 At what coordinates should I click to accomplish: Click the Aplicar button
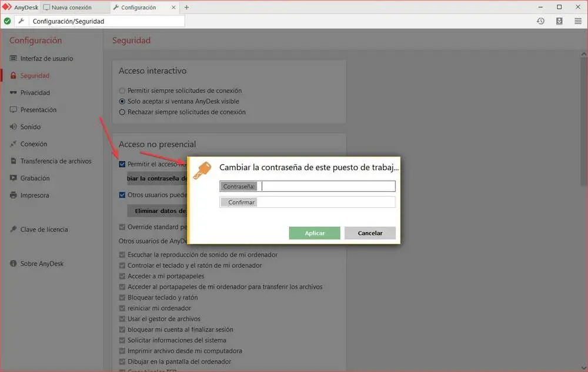coord(314,232)
